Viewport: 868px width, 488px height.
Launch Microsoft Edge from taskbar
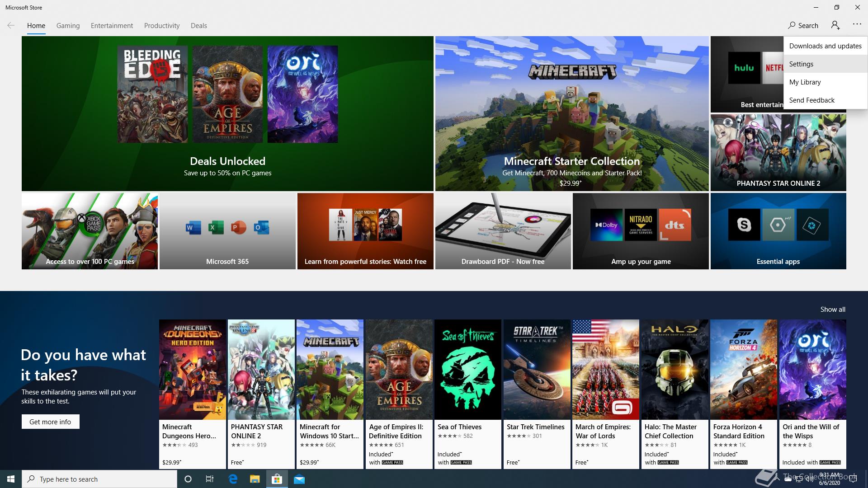pyautogui.click(x=233, y=479)
